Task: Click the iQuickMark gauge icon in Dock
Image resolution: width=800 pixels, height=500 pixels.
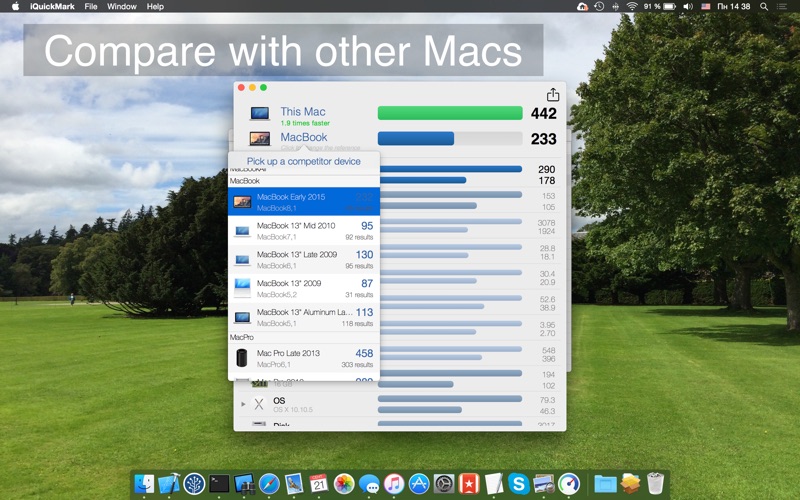Action: [x=569, y=483]
